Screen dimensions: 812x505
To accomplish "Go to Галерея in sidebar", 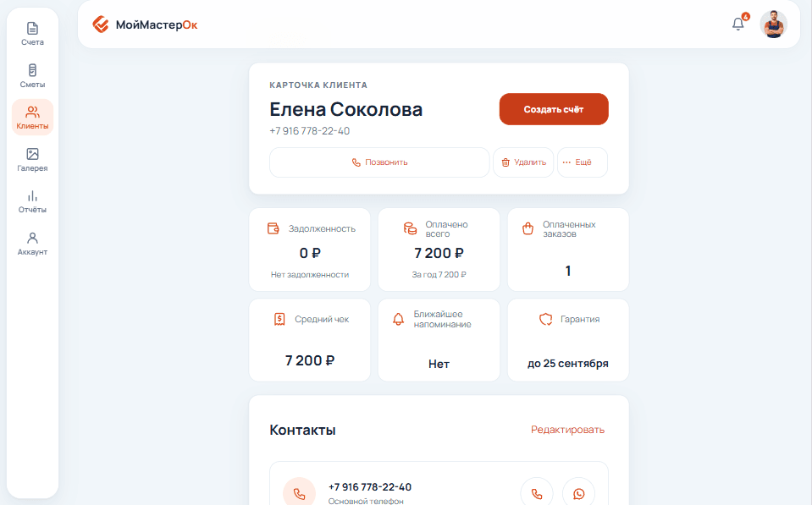I will click(32, 159).
